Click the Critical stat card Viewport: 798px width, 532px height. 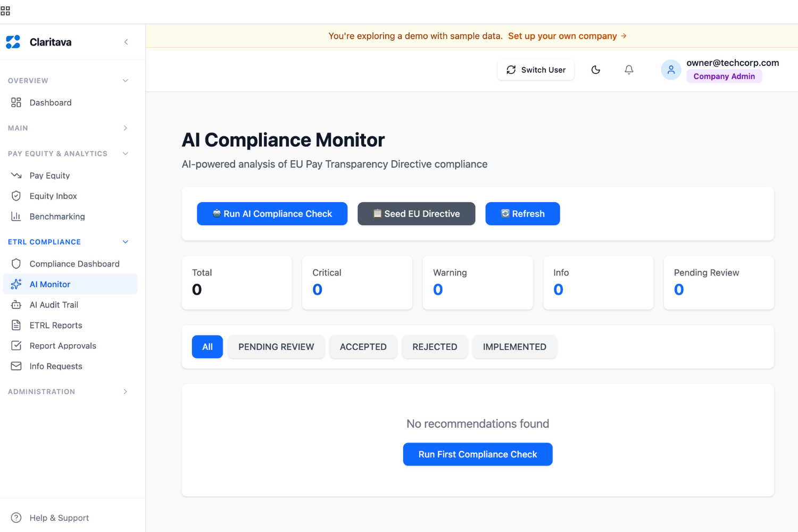[357, 283]
